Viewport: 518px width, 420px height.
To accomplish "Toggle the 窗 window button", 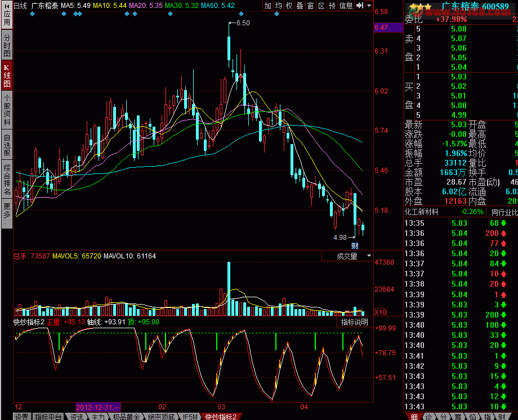I will coord(311,6).
